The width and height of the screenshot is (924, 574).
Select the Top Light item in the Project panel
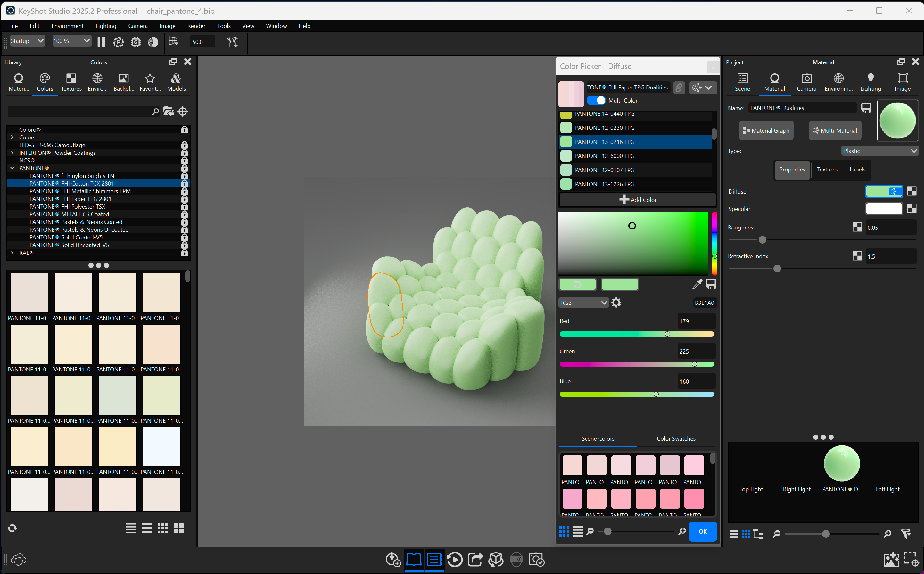tap(751, 489)
